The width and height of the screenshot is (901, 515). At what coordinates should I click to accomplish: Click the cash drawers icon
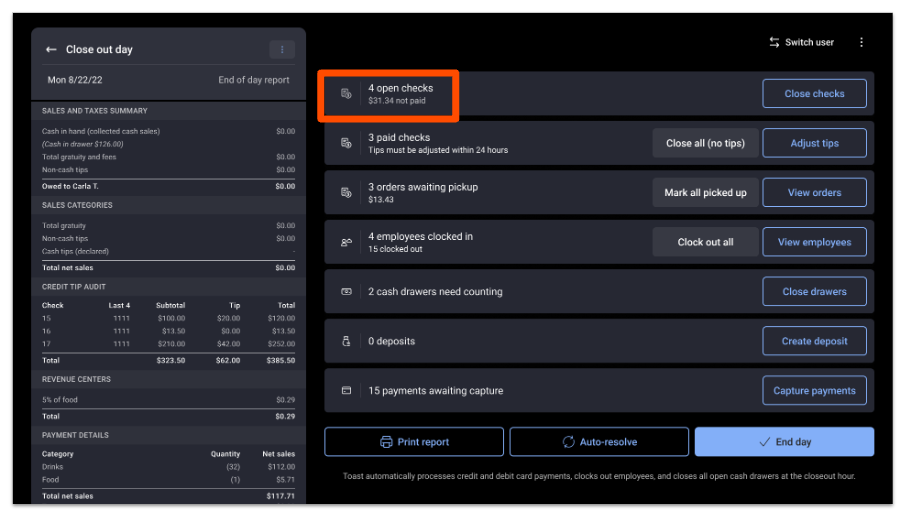tap(346, 292)
